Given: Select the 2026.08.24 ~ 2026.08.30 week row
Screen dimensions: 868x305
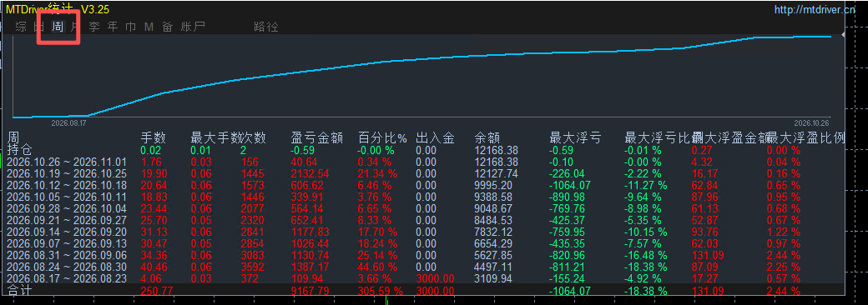Looking at the screenshot, I should coord(67,267).
